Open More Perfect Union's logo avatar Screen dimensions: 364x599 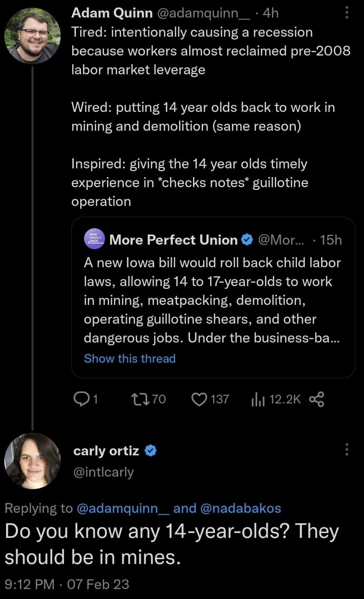pyautogui.click(x=94, y=239)
